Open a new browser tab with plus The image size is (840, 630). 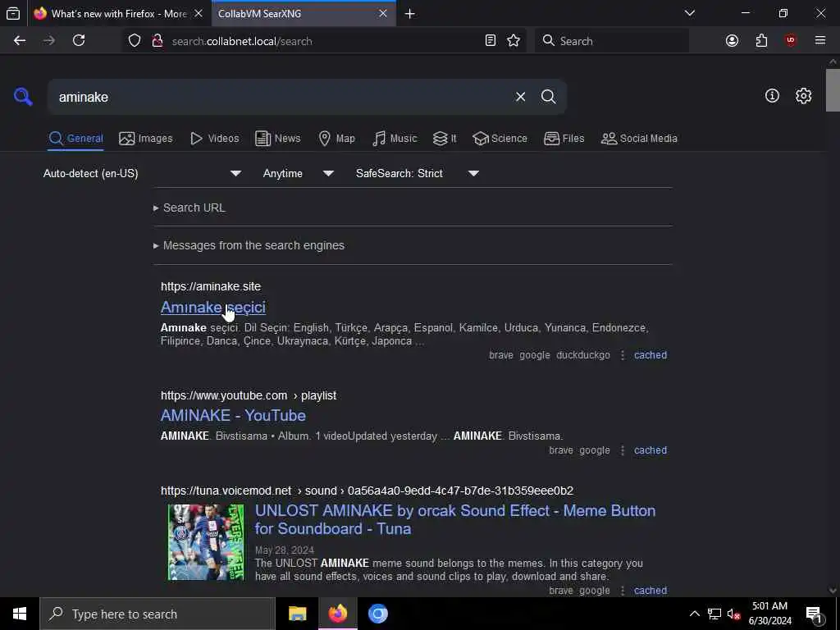pos(410,14)
